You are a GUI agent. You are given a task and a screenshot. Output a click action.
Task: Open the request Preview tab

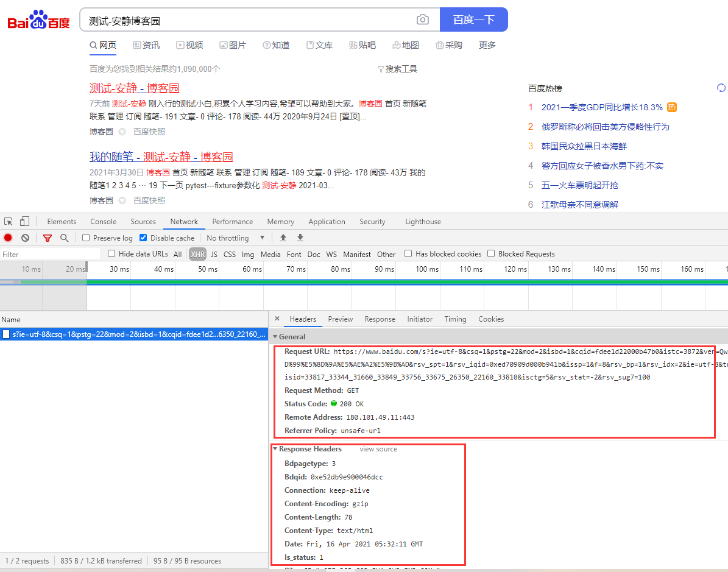pyautogui.click(x=341, y=319)
